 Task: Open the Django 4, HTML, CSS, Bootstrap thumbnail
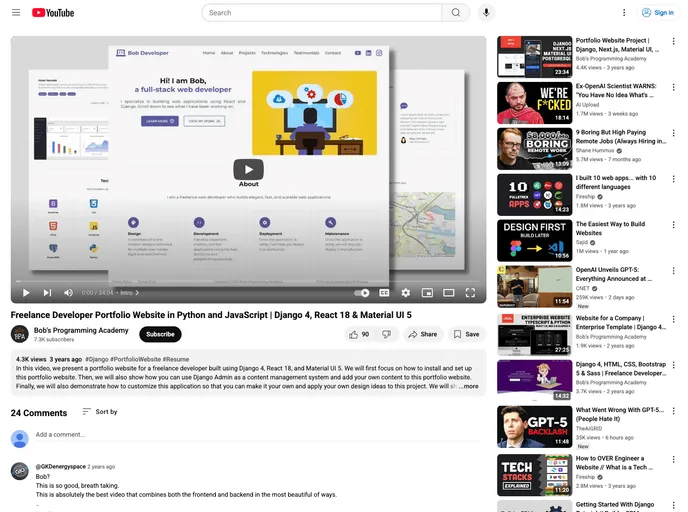pos(534,381)
